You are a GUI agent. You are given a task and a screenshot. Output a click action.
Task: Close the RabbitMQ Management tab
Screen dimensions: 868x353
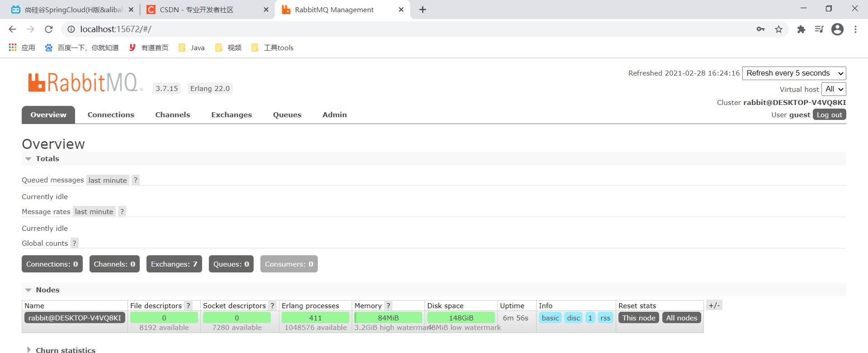401,10
